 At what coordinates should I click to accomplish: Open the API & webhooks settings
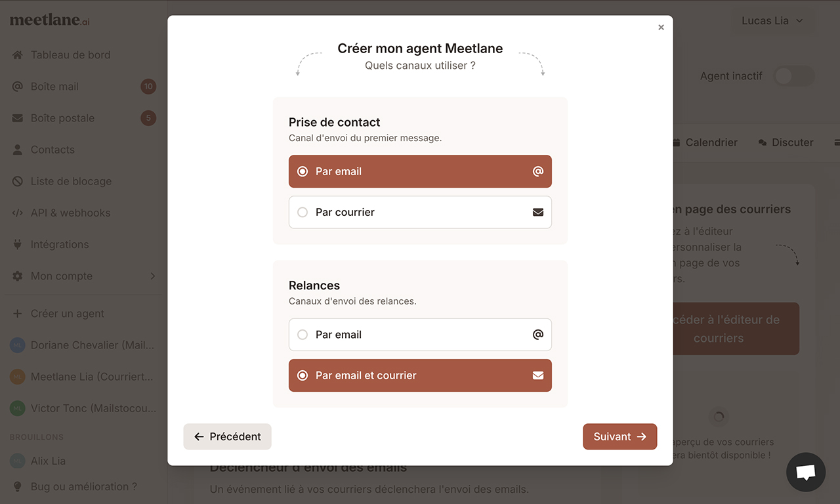click(x=72, y=212)
